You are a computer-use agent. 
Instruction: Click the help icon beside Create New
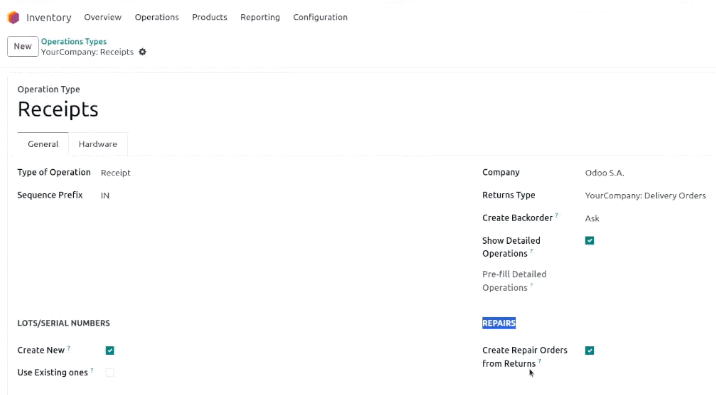68,348
